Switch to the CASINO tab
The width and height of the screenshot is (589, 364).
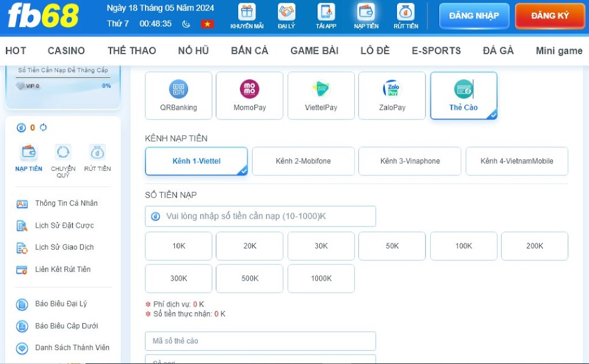[x=66, y=51]
